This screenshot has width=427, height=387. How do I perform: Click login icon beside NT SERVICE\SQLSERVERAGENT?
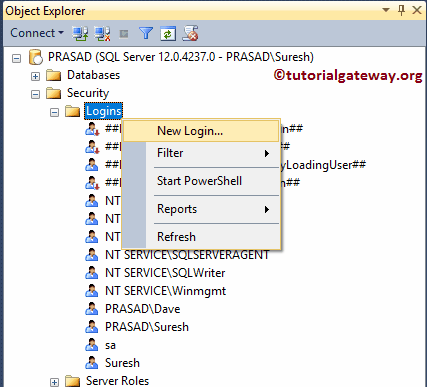92,255
